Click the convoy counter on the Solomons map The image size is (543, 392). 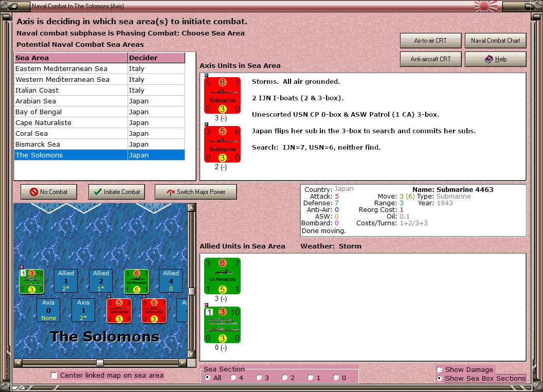pos(31,281)
